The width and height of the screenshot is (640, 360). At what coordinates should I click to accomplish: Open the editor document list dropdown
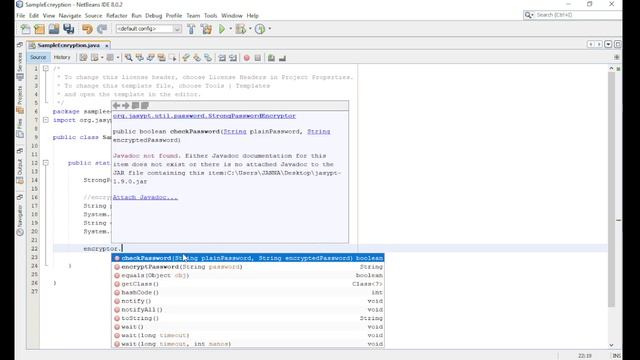608,44
